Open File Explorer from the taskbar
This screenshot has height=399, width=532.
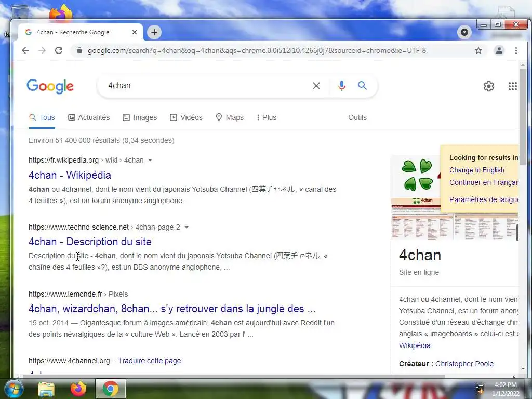point(46,389)
